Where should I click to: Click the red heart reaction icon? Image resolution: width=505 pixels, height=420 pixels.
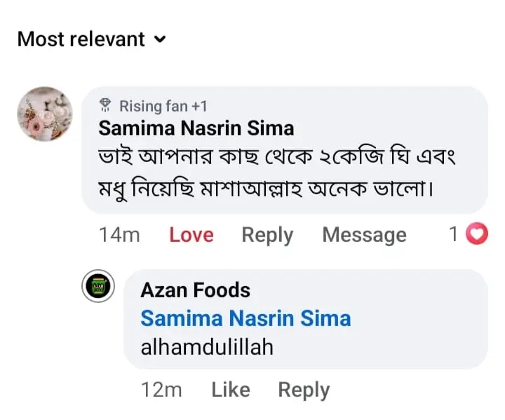pyautogui.click(x=477, y=234)
